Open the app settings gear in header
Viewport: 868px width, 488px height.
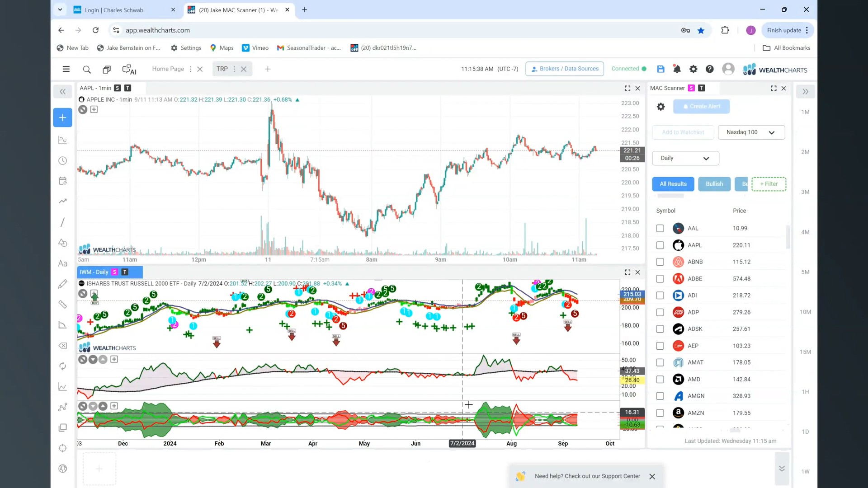(x=693, y=69)
